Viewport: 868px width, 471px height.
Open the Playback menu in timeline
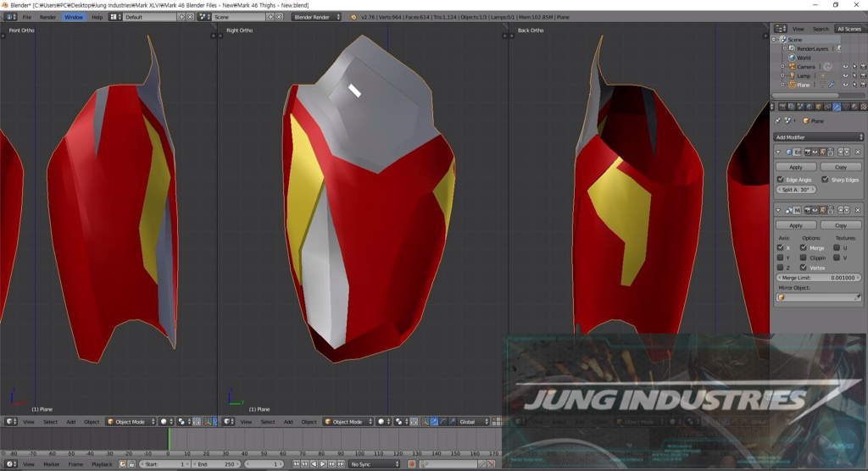102,464
